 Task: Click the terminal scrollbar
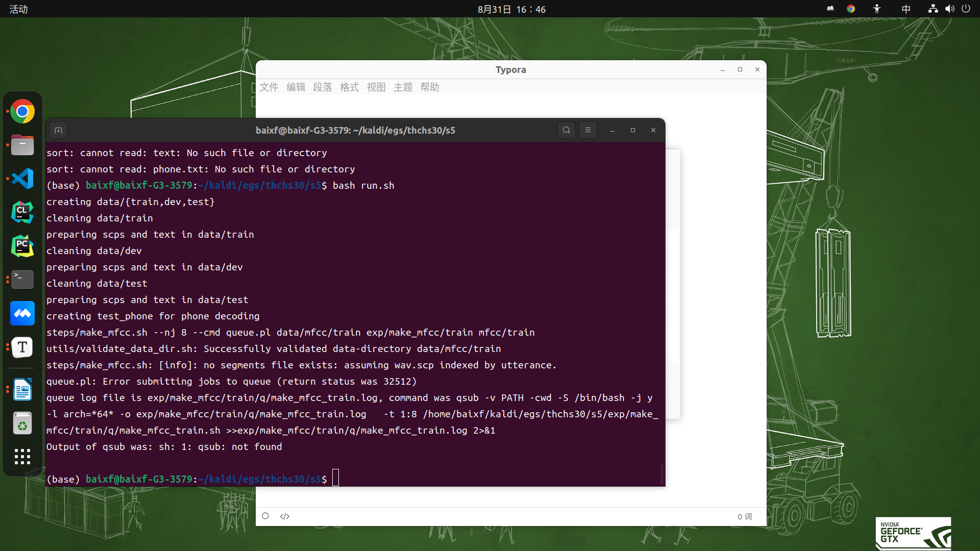point(661,474)
